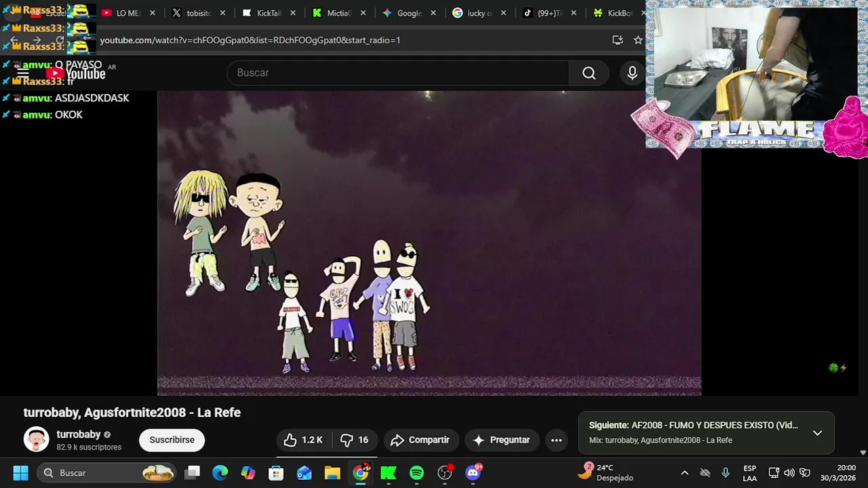Image resolution: width=868 pixels, height=488 pixels.
Task: Click the Preguntar ask button
Action: tap(501, 440)
